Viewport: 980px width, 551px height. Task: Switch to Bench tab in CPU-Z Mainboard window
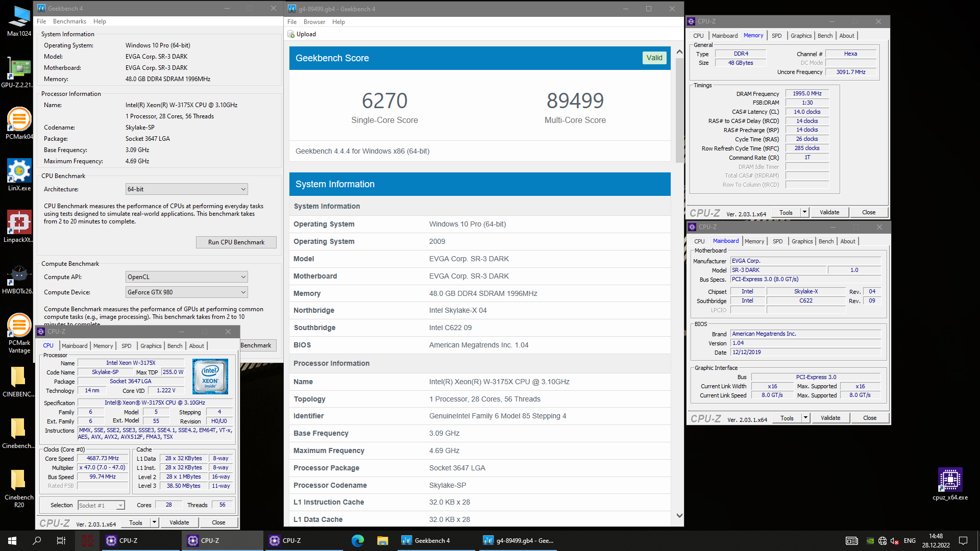tap(826, 241)
